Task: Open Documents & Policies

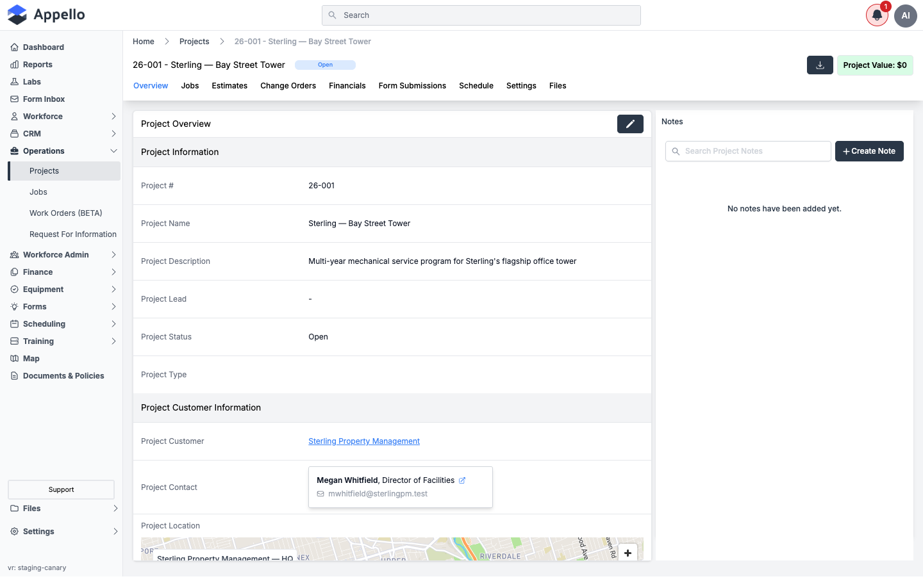Action: pyautogui.click(x=64, y=376)
